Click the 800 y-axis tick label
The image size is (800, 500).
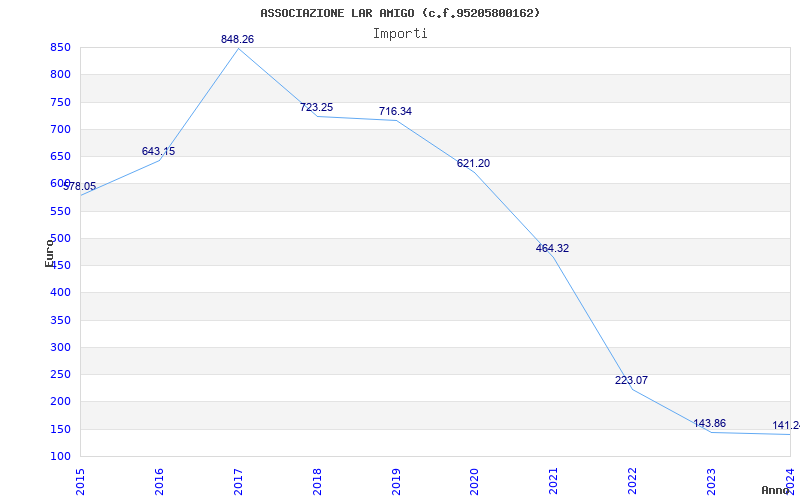coord(60,74)
